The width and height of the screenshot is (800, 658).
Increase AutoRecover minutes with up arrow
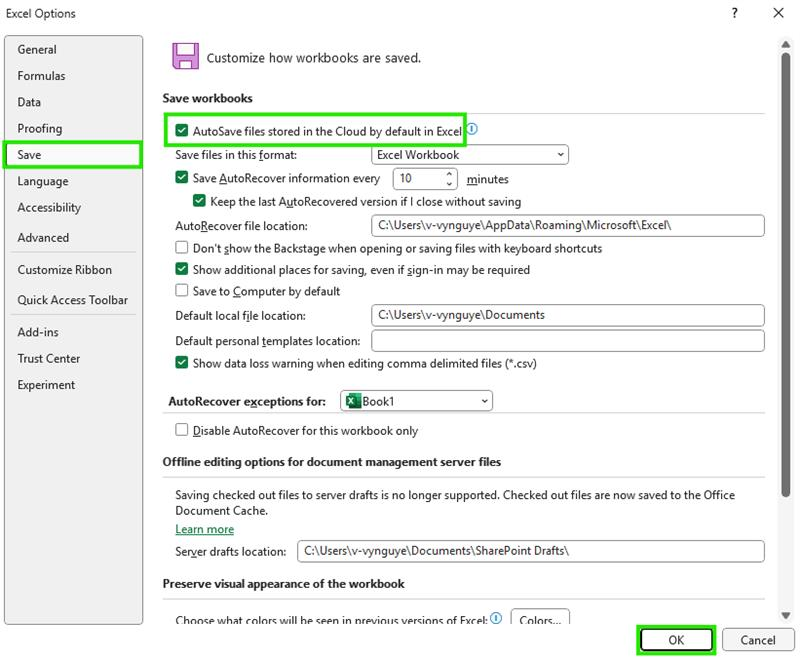click(449, 173)
